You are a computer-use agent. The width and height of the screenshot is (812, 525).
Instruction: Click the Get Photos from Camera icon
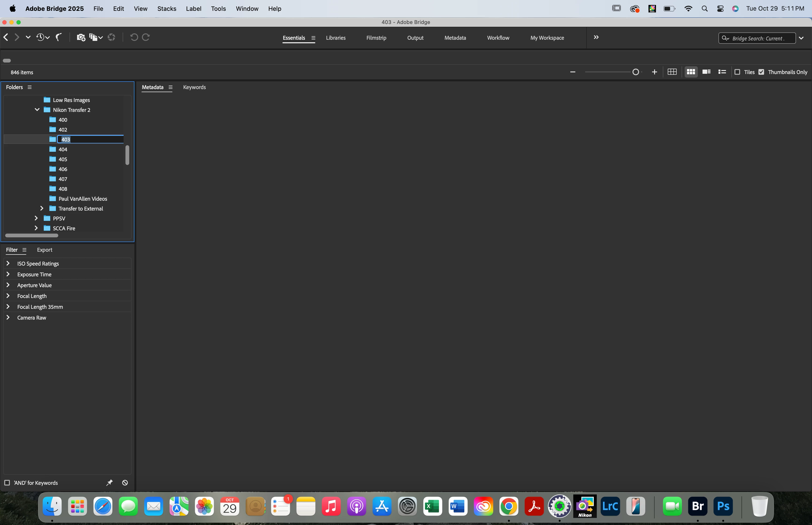(80, 38)
